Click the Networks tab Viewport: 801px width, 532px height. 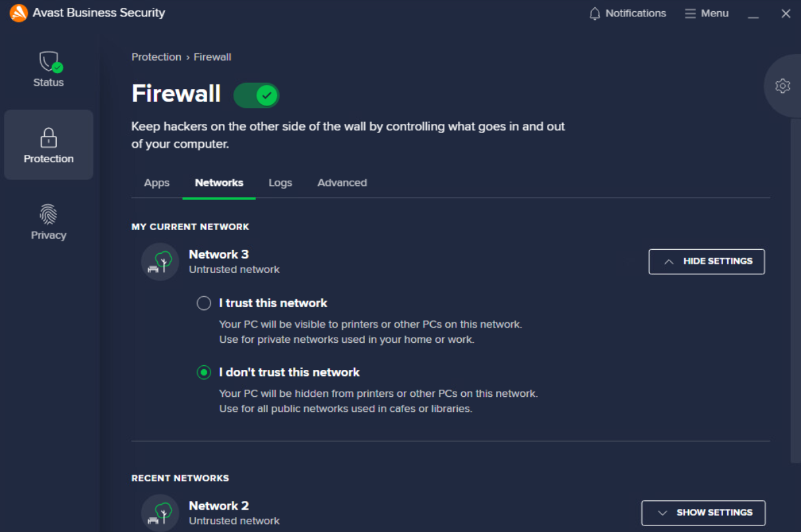(x=219, y=183)
